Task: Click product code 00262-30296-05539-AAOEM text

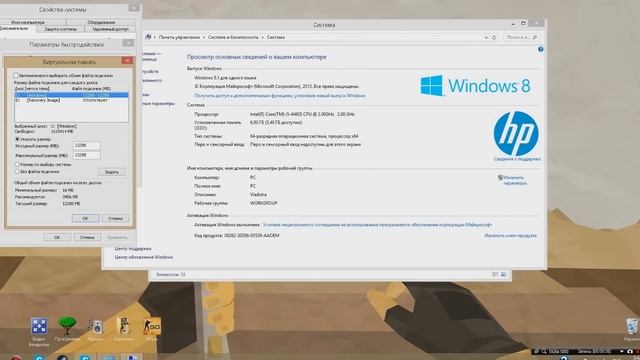Action: tap(252, 236)
